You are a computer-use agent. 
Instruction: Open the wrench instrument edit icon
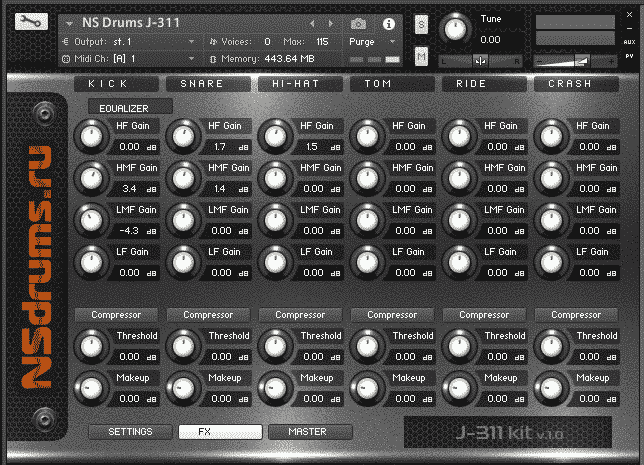[31, 21]
